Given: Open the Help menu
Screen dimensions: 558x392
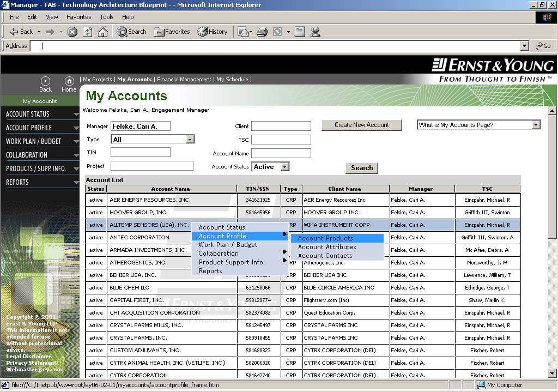Looking at the screenshot, I should point(128,17).
